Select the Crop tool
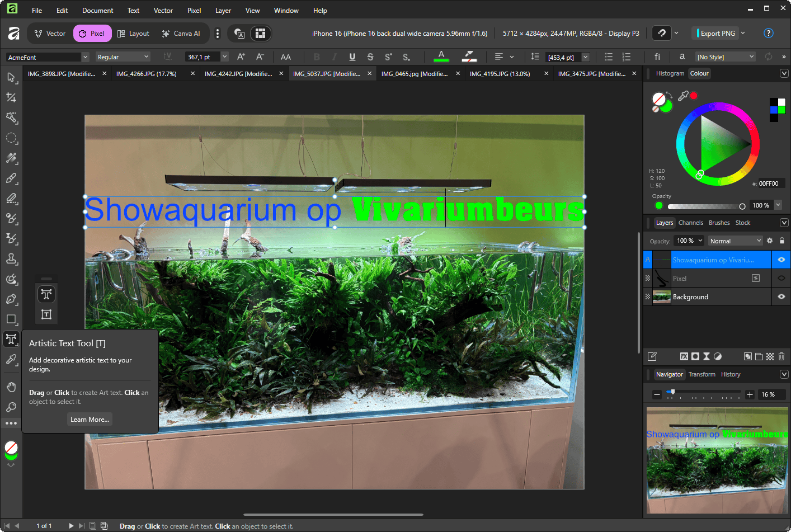 (11, 97)
